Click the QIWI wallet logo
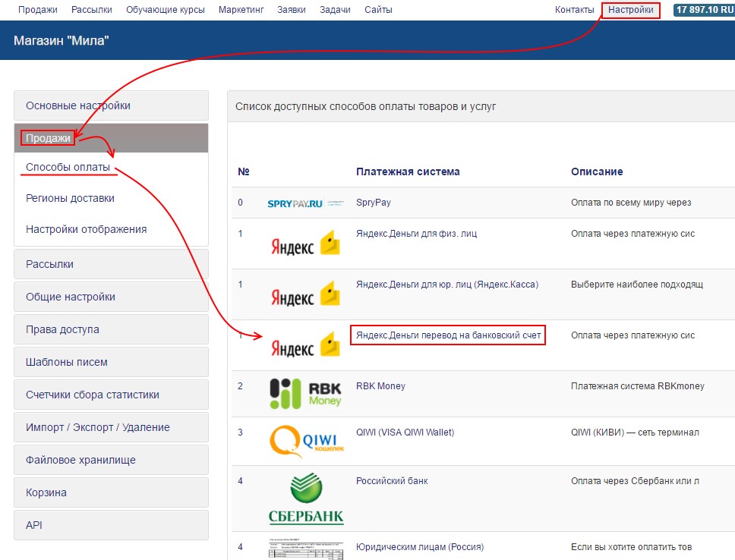Image resolution: width=735 pixels, height=560 pixels. tap(305, 441)
